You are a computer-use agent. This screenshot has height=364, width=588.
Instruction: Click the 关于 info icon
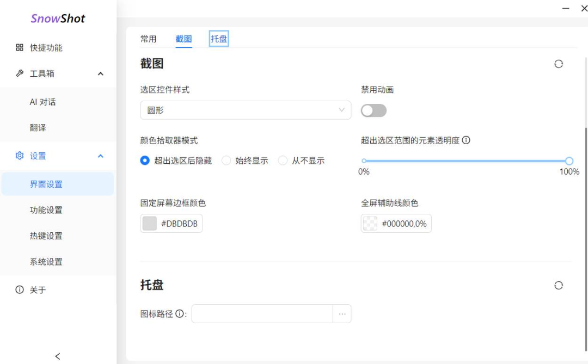tap(19, 290)
